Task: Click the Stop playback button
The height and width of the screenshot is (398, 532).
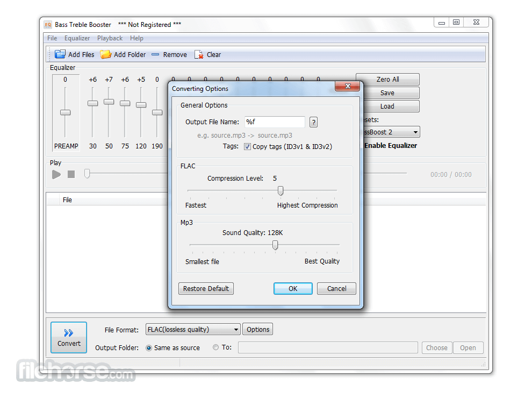Action: coord(71,175)
